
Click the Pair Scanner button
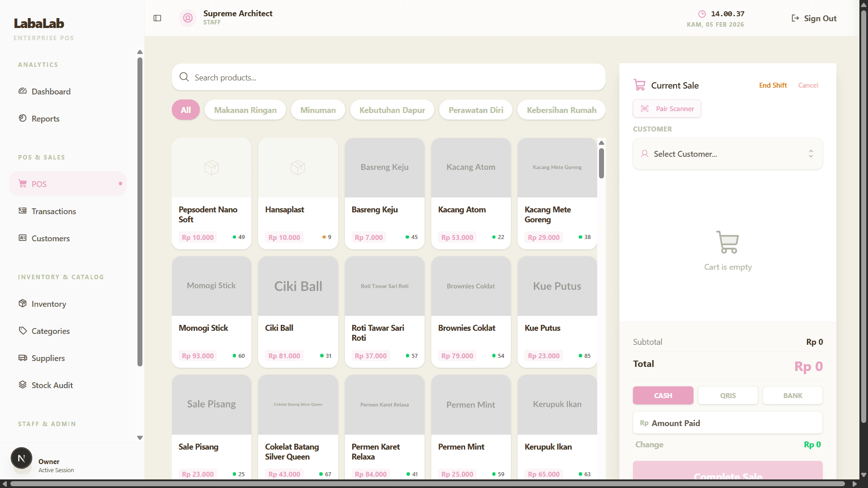point(667,108)
